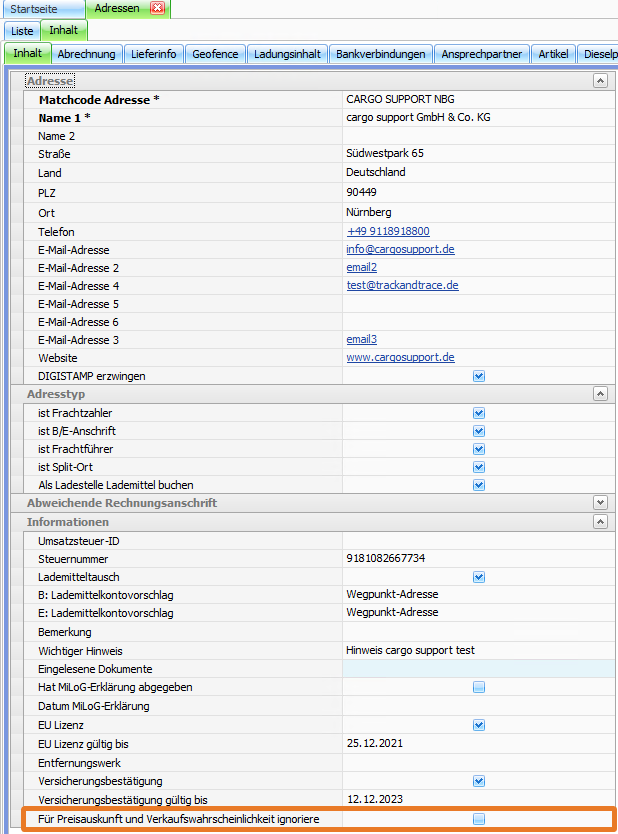Check Für Preisauskunft ignoriere checkbox
The height and width of the screenshot is (834, 618).
[479, 819]
